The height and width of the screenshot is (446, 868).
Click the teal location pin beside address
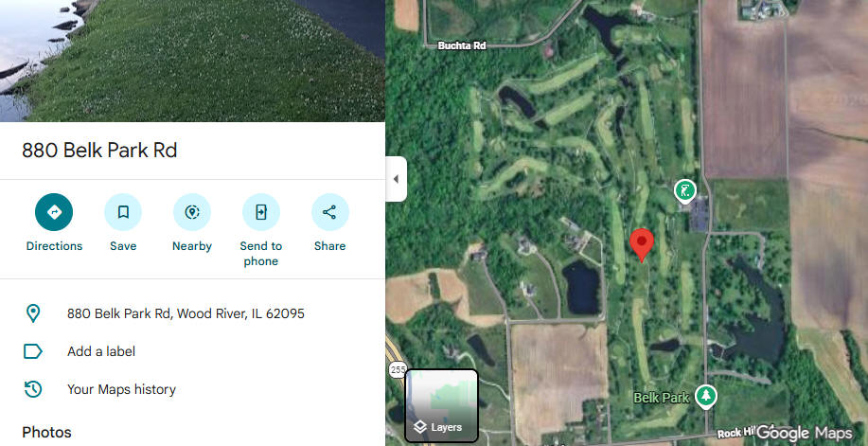33,313
